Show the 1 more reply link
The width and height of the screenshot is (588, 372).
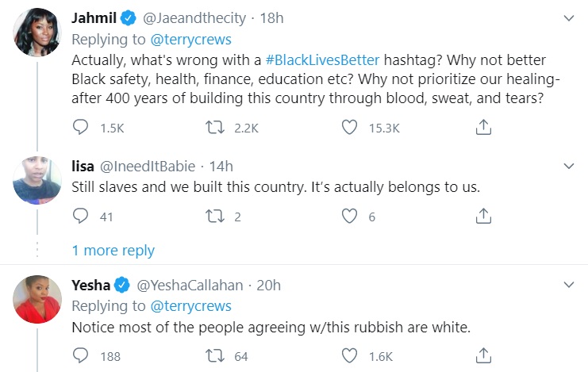point(113,250)
